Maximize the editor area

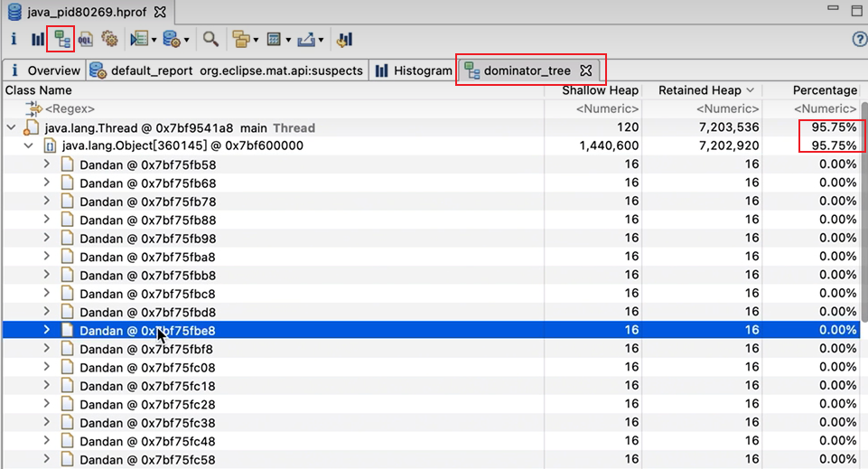[x=856, y=11]
